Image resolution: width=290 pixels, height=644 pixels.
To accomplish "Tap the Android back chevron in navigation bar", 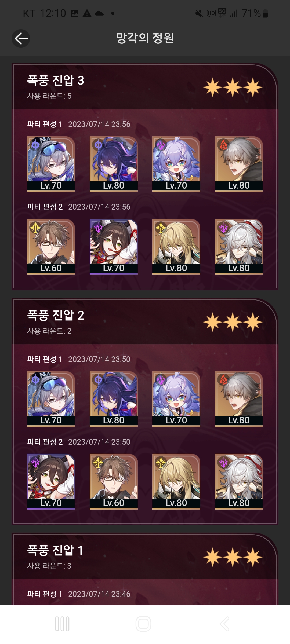I will 225,624.
